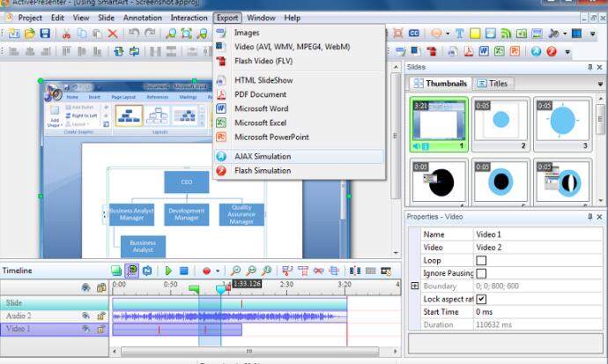The image size is (608, 364).
Task: Open annotation toolbar overflow options
Action: [x=592, y=33]
